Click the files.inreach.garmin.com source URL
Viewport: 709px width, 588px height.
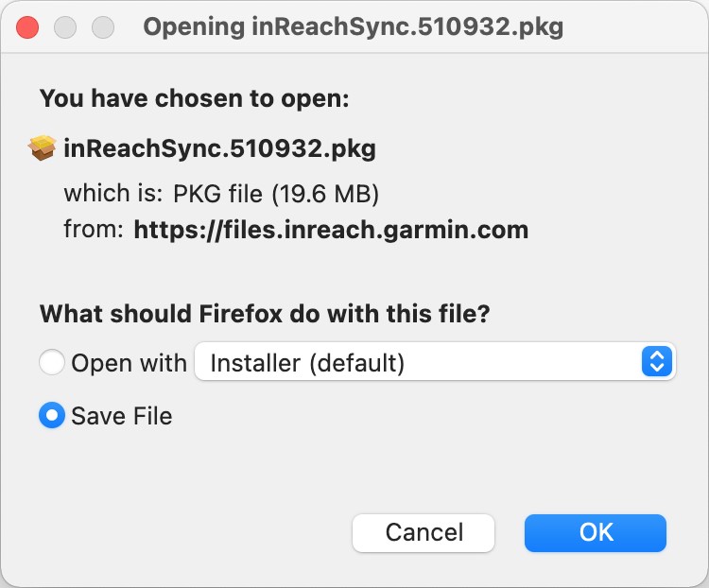coord(331,229)
